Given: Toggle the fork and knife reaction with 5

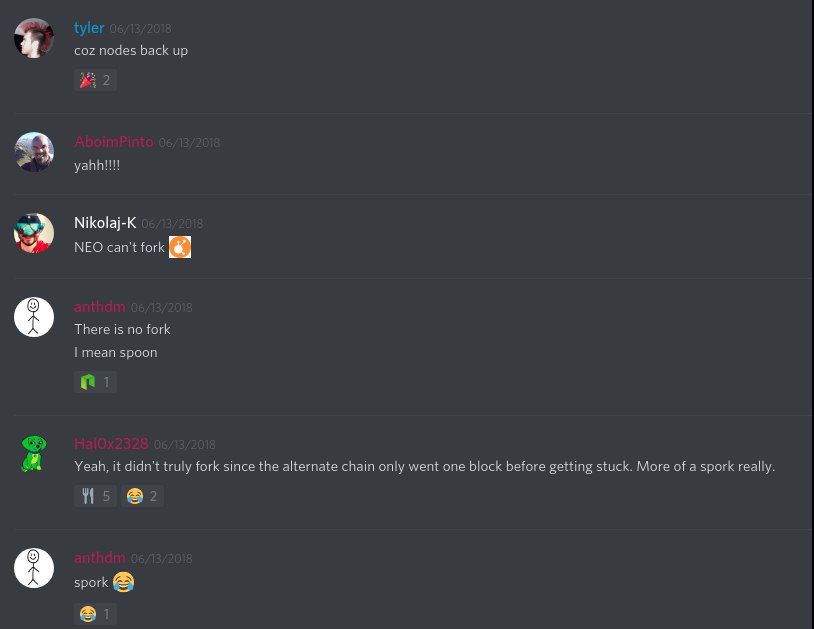Looking at the screenshot, I should pyautogui.click(x=95, y=496).
